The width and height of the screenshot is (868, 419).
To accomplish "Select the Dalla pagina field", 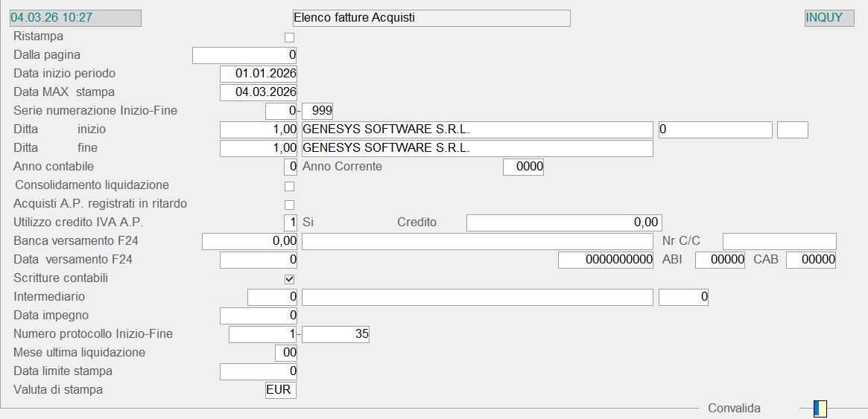I will coord(244,55).
